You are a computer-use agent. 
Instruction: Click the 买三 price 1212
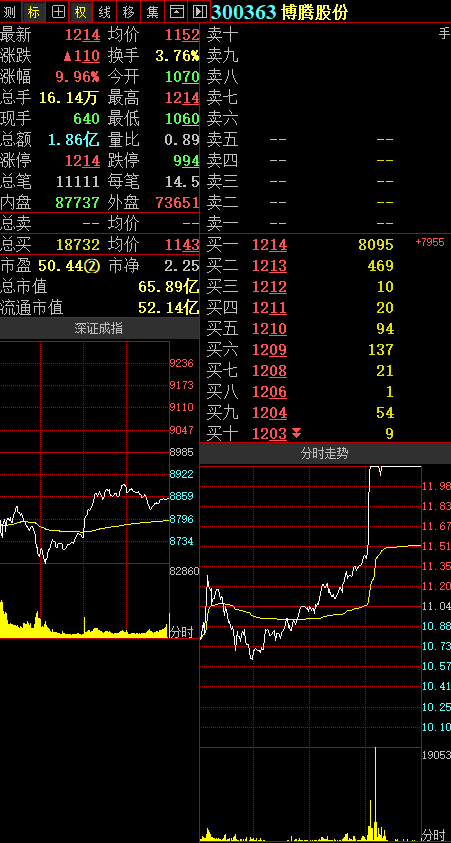point(269,287)
